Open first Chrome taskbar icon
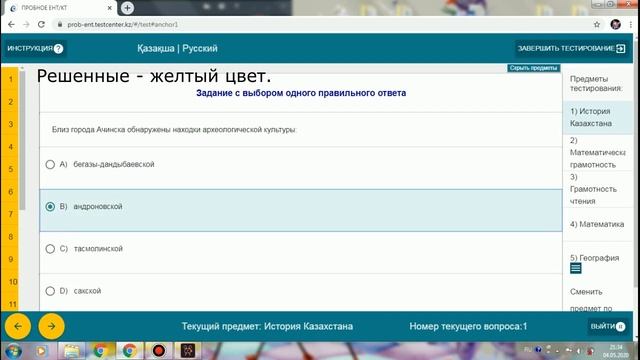This screenshot has height=360, width=640. coord(100,351)
